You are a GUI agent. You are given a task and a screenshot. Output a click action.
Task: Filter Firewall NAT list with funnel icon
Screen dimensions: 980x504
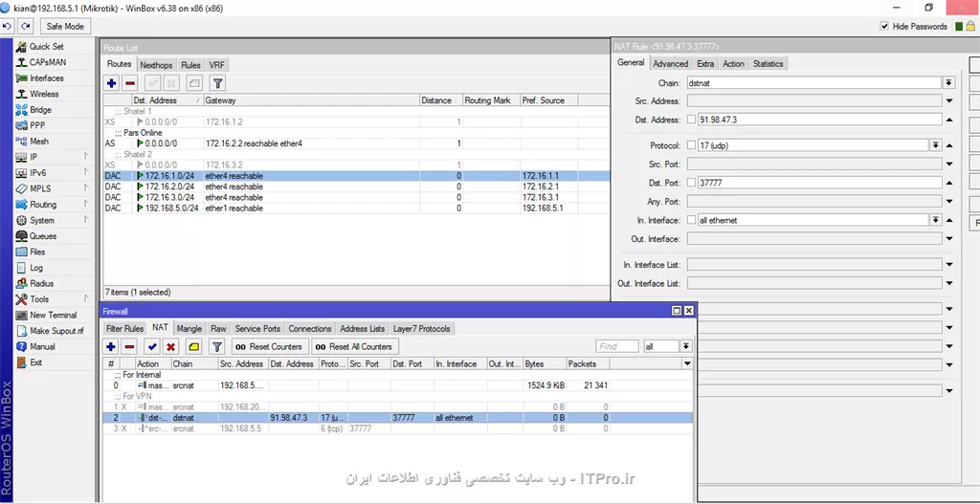(217, 346)
